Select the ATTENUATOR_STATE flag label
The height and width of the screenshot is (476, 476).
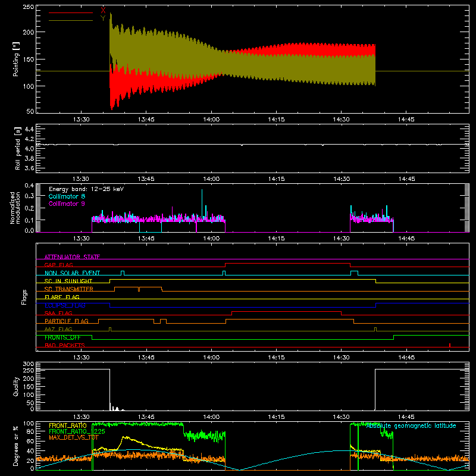point(72,257)
